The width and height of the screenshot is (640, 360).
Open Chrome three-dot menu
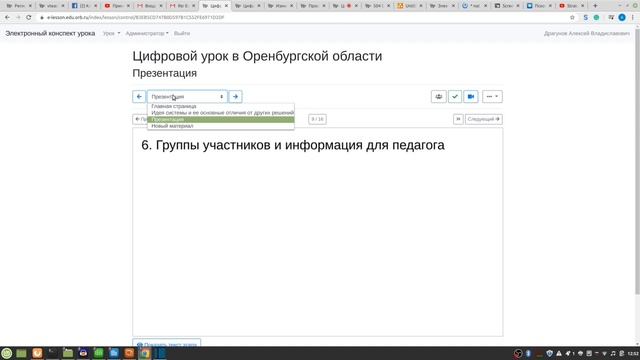(633, 18)
